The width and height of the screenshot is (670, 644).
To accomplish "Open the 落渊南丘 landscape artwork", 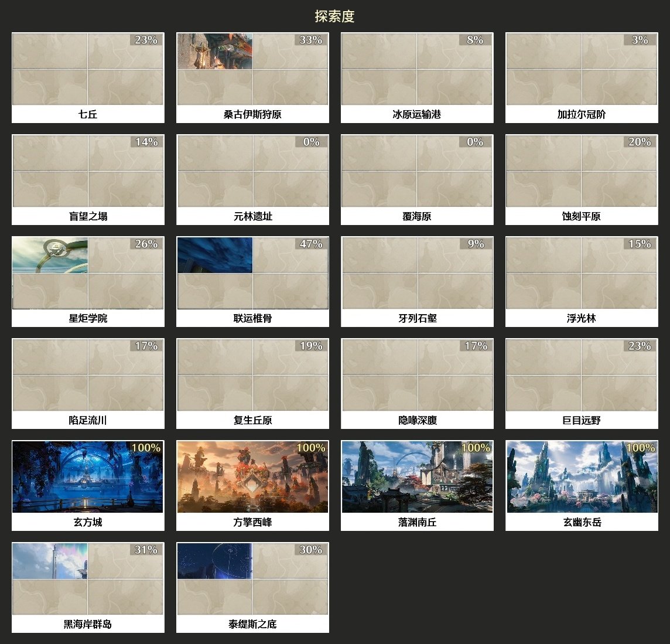I will click(x=417, y=477).
